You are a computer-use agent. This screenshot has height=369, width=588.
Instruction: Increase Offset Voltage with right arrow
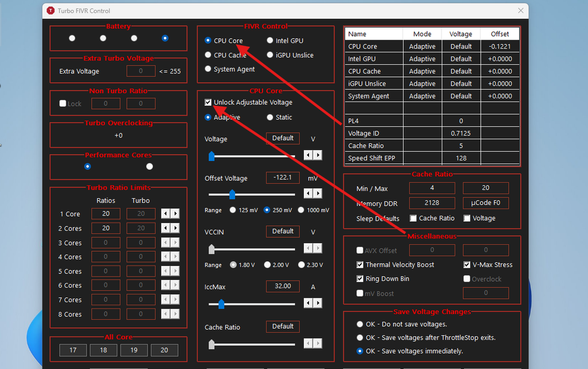click(x=318, y=193)
